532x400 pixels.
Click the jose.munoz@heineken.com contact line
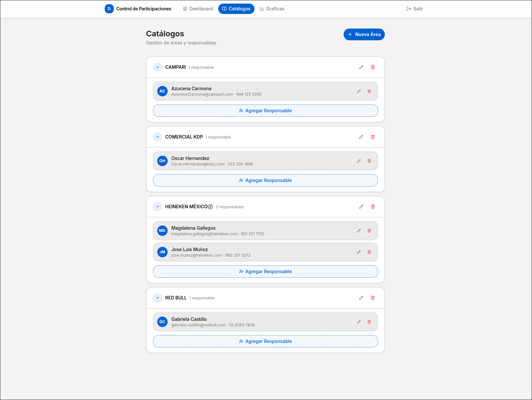tap(211, 255)
